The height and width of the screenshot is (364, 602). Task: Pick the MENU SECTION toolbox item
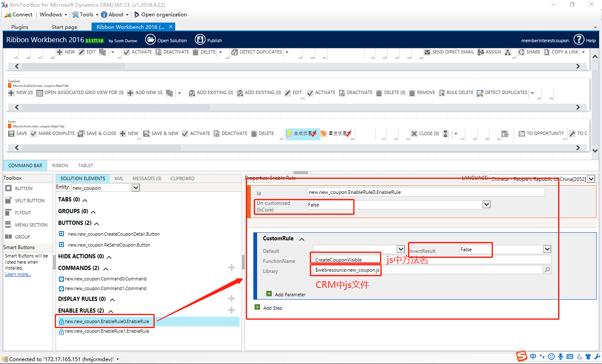(26, 225)
